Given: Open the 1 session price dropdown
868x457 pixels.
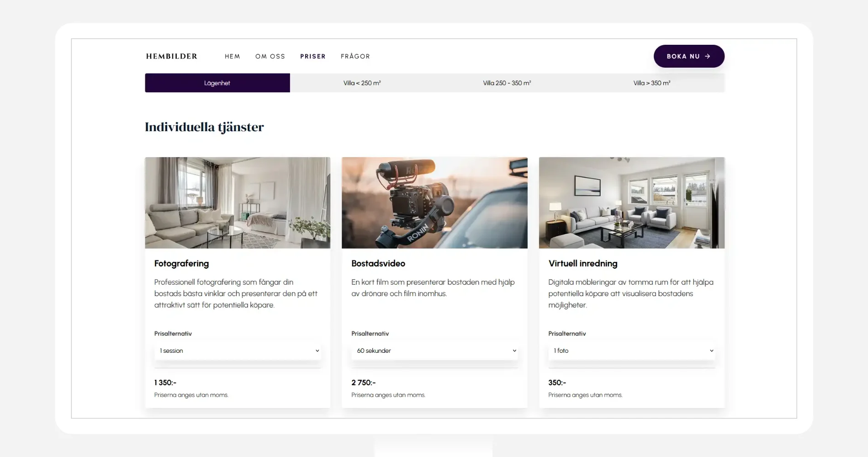Looking at the screenshot, I should (x=238, y=351).
